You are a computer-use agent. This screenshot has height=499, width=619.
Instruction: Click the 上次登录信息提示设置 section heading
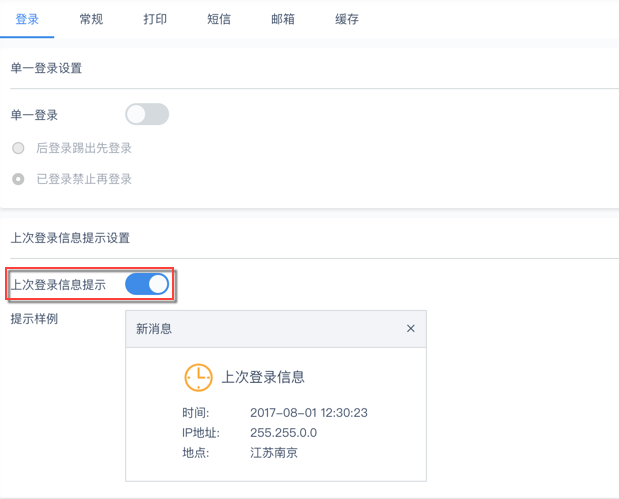coord(70,238)
